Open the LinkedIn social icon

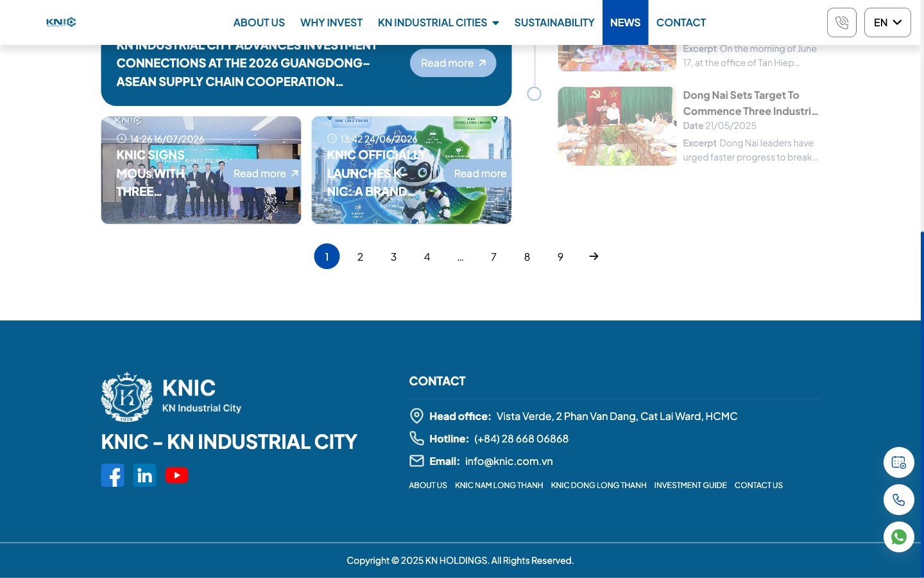[x=144, y=475]
